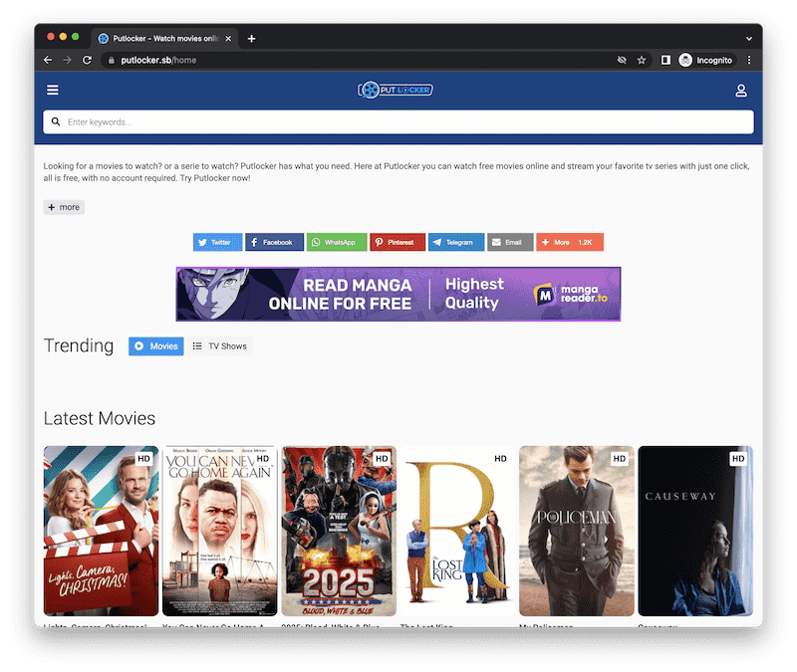Open Causeway movie poster
The height and width of the screenshot is (672, 797).
[695, 531]
